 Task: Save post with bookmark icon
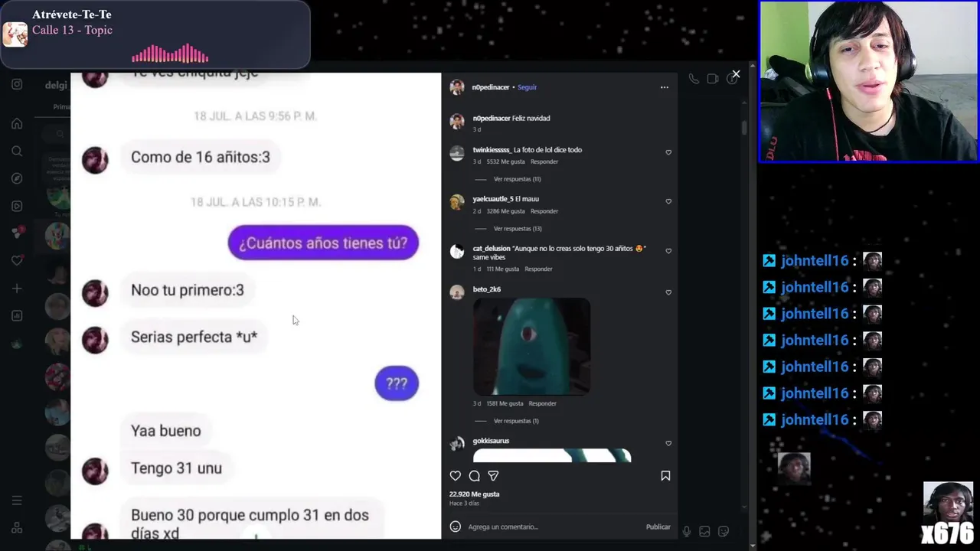(665, 476)
